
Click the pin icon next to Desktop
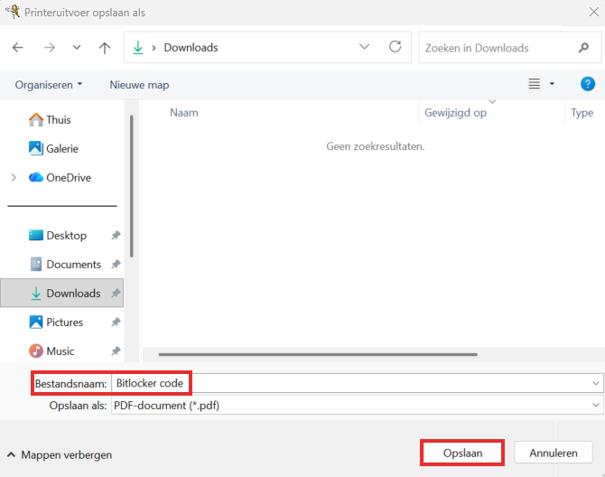[x=116, y=235]
